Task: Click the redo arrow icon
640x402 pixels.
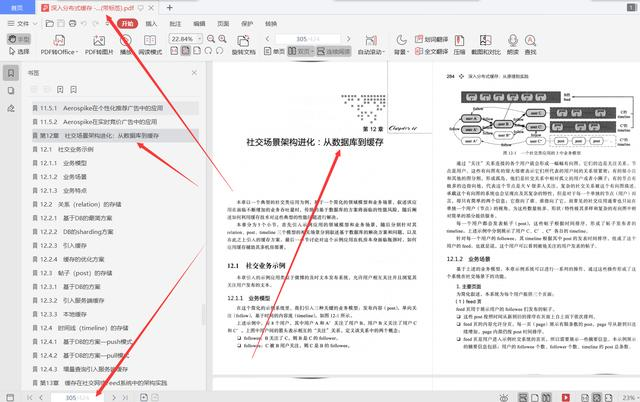Action: 96,24
